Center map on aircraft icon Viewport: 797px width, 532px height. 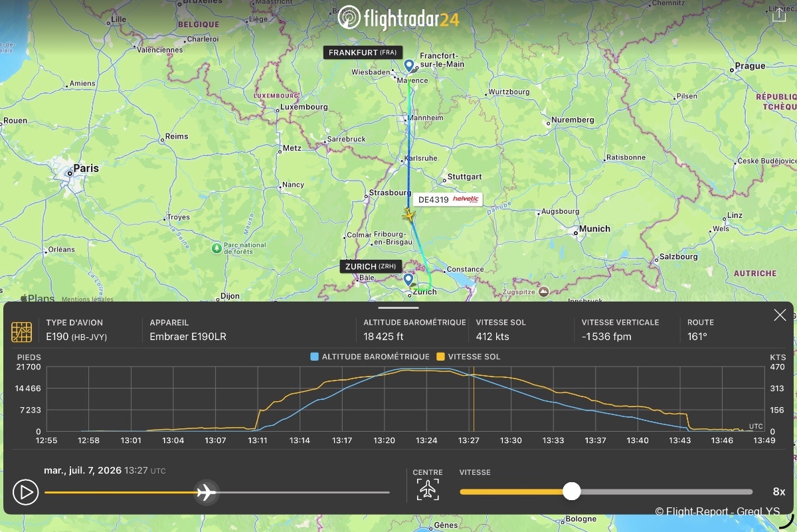[x=428, y=489]
